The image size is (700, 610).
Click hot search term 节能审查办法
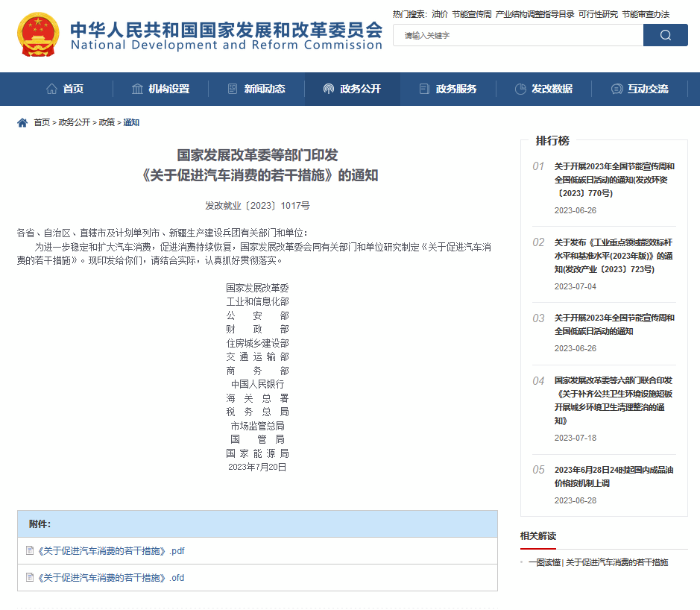pos(646,14)
